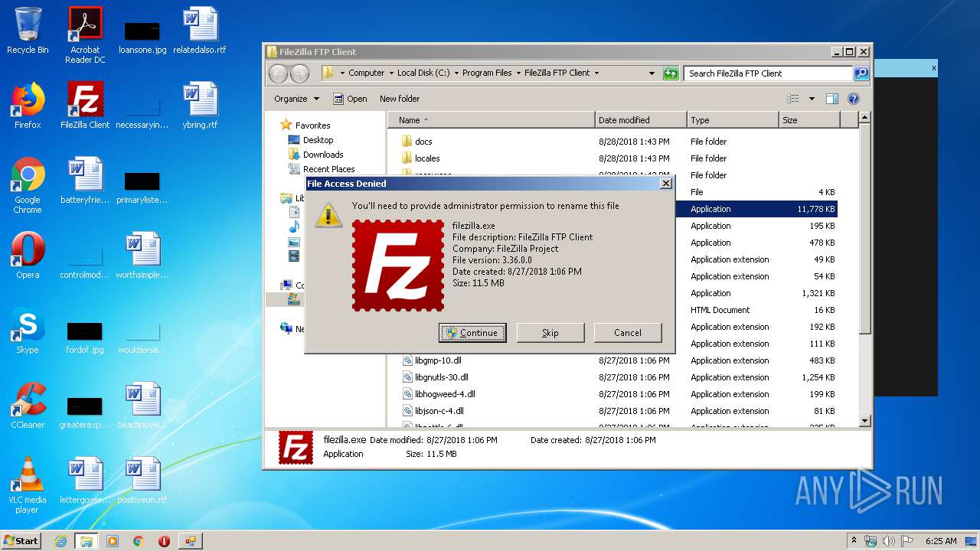The image size is (980, 551).
Task: Click Skip in File Access Denied dialog
Action: [550, 333]
